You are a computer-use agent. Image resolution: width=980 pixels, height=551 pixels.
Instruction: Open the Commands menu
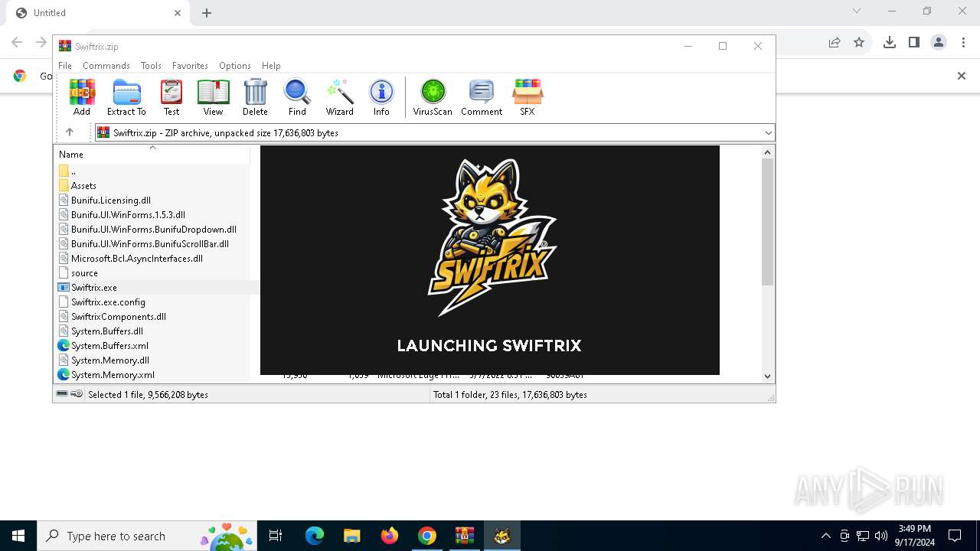click(x=106, y=66)
